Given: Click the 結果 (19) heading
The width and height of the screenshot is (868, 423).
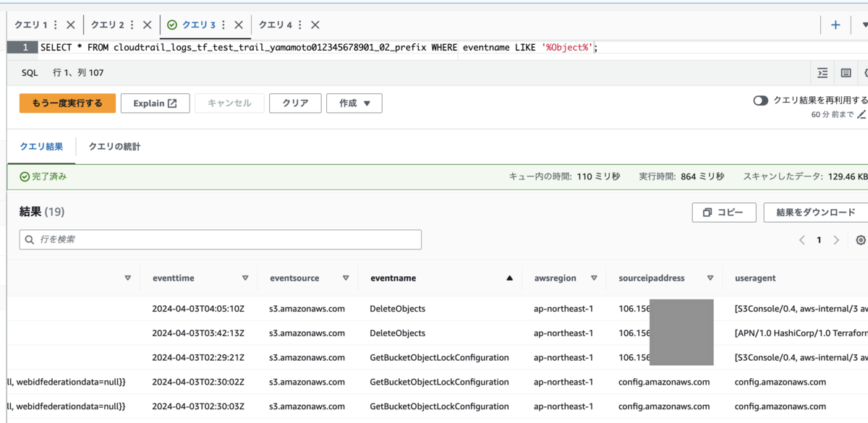Looking at the screenshot, I should (42, 212).
